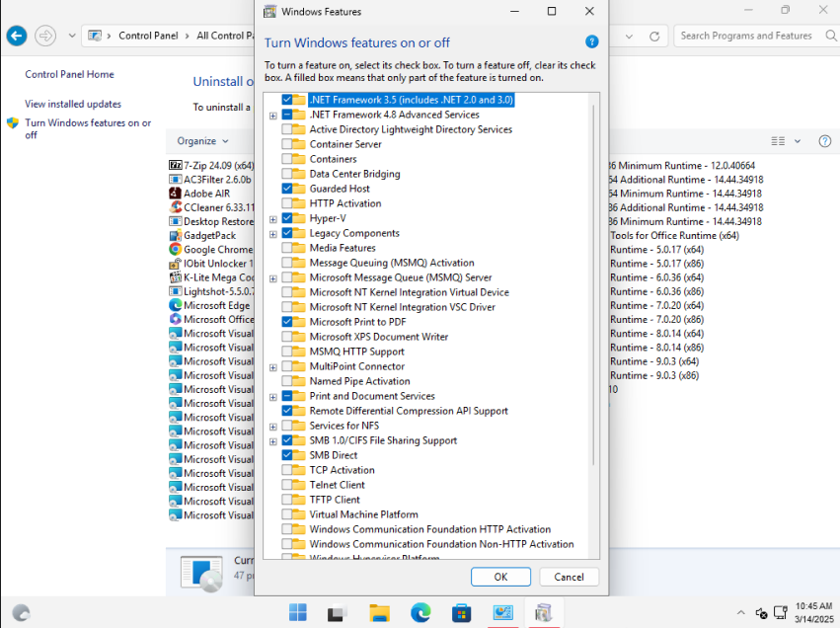Open the address bar history dropdown
This screenshot has width=840, height=628.
point(630,37)
